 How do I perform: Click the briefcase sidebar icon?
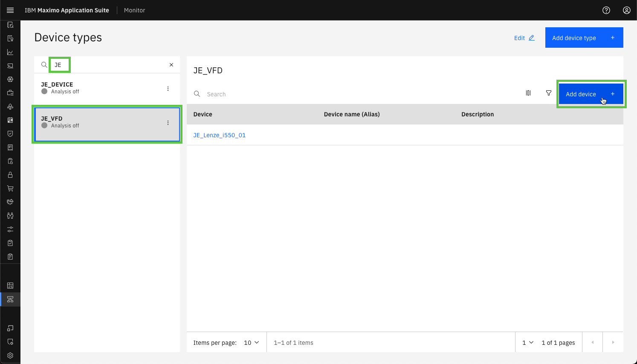(10, 93)
